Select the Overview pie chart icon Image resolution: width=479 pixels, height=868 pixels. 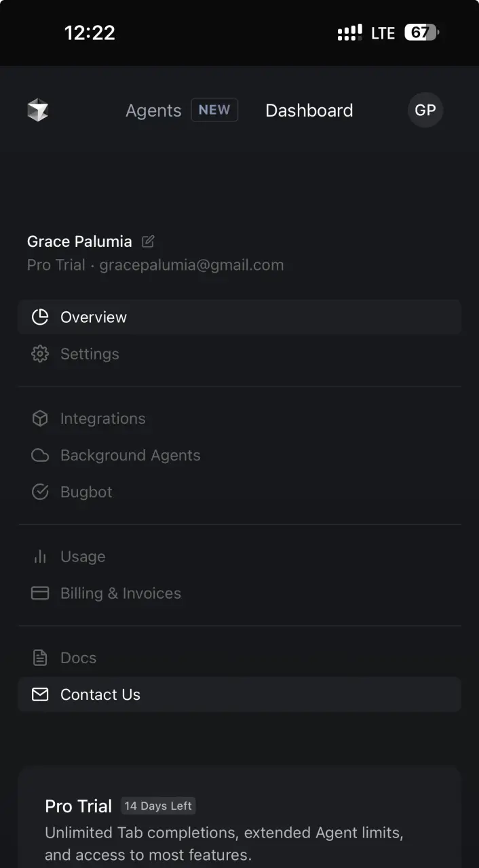click(40, 317)
